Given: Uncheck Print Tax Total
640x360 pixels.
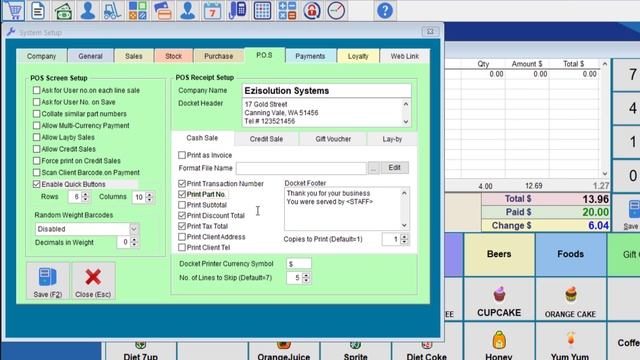Looking at the screenshot, I should click(182, 226).
